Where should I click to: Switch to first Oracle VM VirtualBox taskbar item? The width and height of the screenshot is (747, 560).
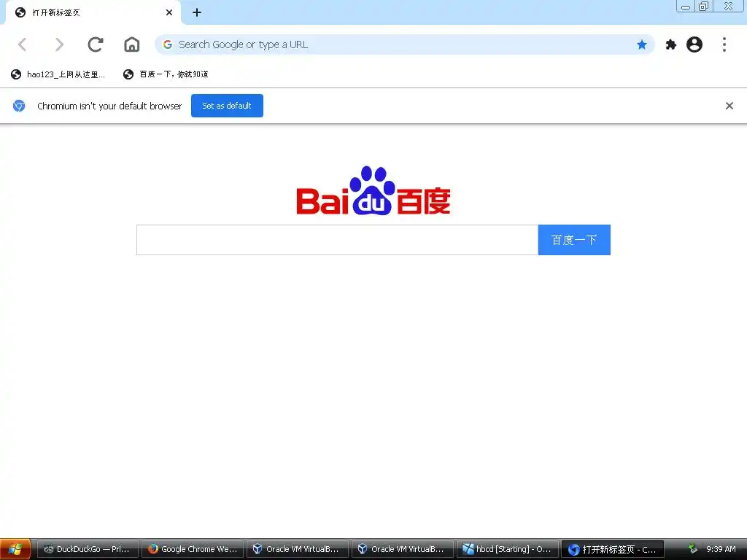coord(298,549)
